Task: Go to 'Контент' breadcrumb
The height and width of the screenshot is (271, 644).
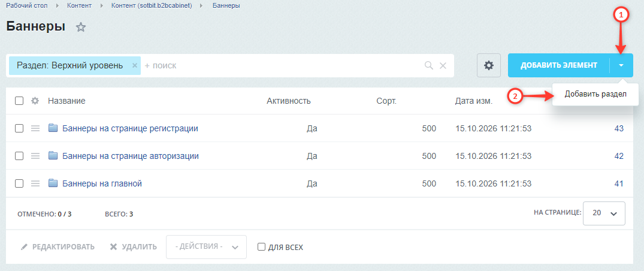Action: [79, 6]
